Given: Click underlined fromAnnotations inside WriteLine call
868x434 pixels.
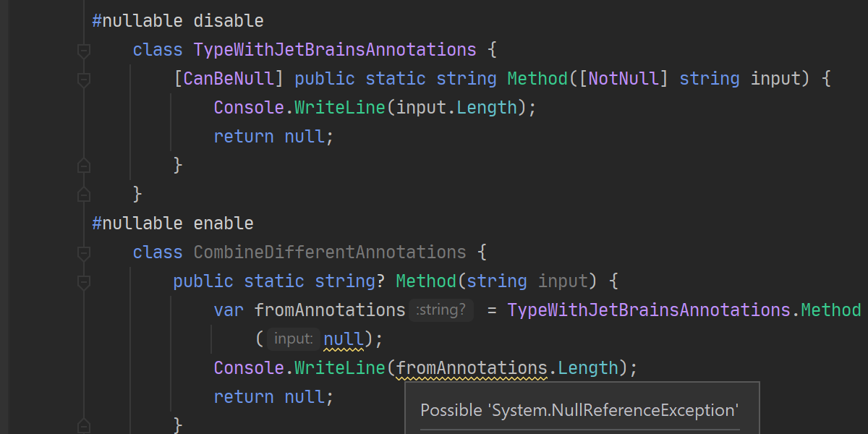Looking at the screenshot, I should coord(471,368).
